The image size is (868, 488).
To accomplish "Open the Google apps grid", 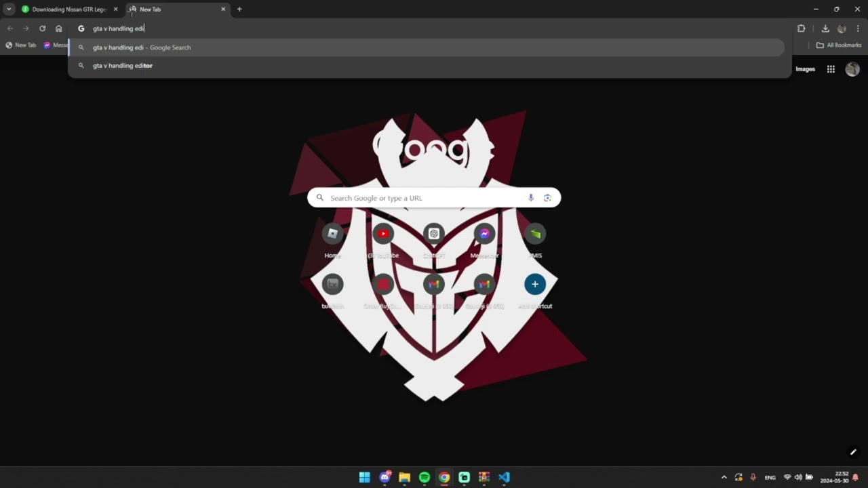I will click(x=831, y=69).
